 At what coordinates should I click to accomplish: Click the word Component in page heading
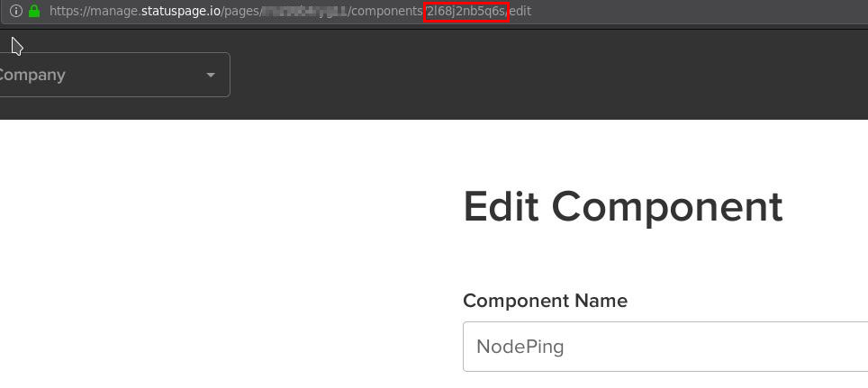(x=667, y=207)
